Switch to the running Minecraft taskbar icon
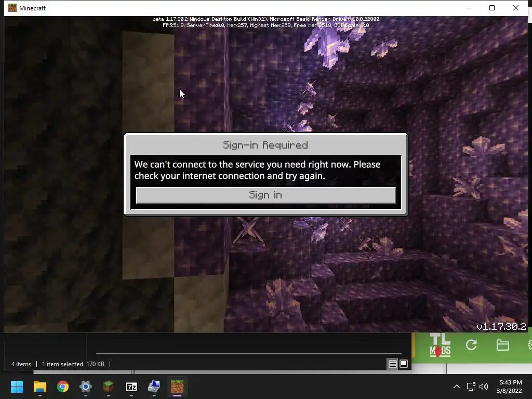 pyautogui.click(x=177, y=387)
